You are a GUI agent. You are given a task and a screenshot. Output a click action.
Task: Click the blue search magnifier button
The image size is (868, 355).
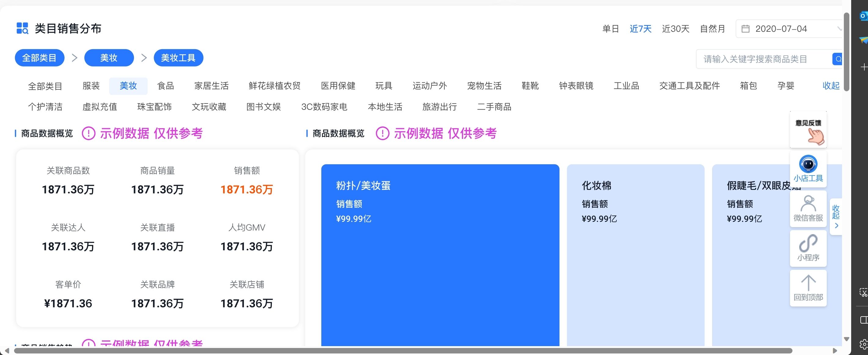[837, 59]
